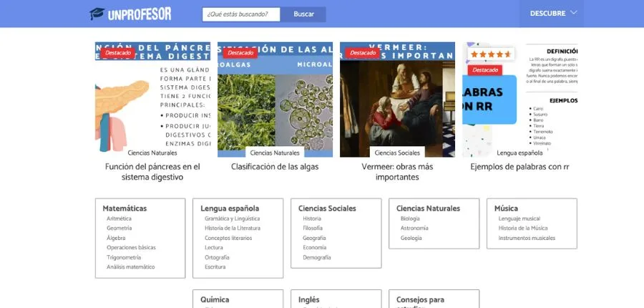
Task: Go to Filosofía under Ciencias Sociales
Action: [313, 228]
